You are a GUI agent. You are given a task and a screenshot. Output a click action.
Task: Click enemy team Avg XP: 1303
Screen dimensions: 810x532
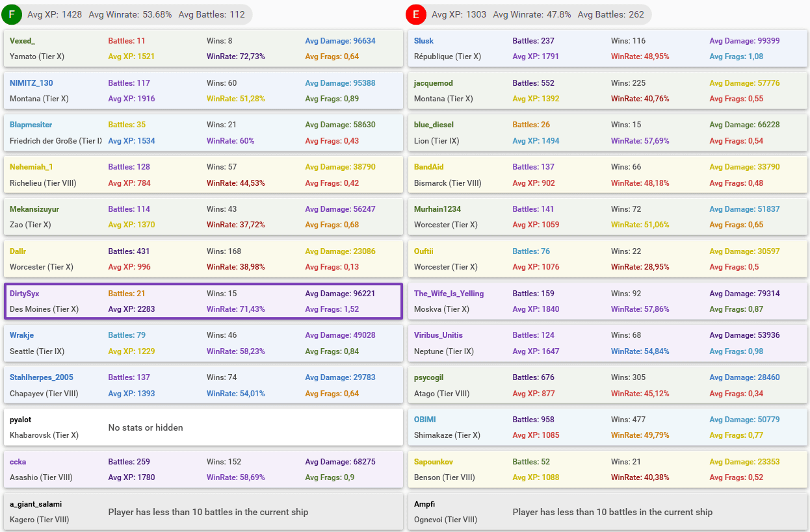click(459, 14)
